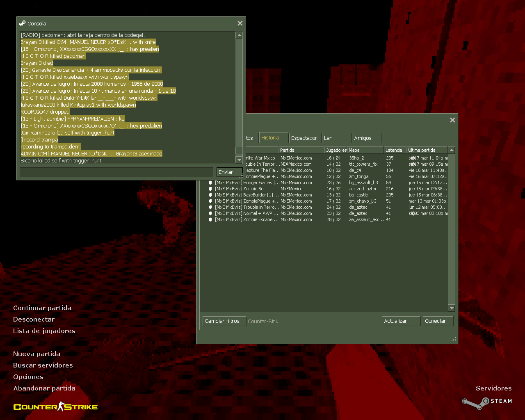
Task: Close the server browser window
Action: click(452, 120)
